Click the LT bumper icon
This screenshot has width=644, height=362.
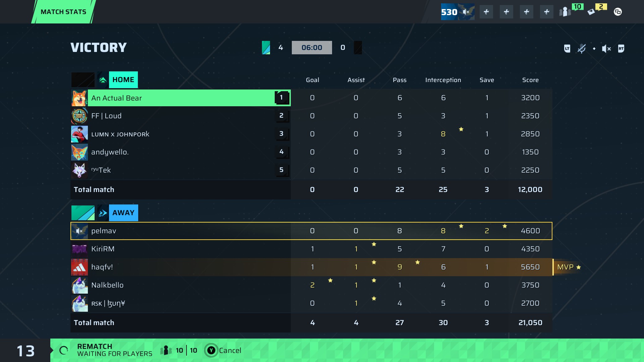[567, 49]
